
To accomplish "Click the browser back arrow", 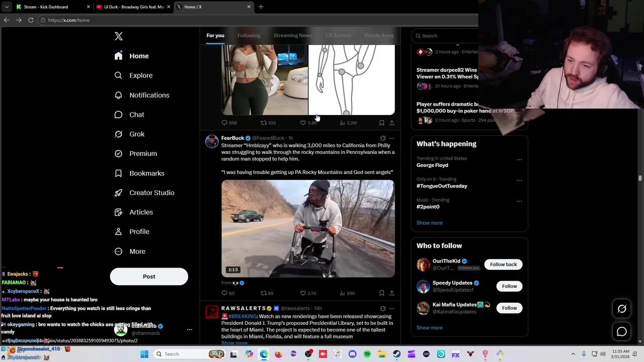I will (x=7, y=20).
